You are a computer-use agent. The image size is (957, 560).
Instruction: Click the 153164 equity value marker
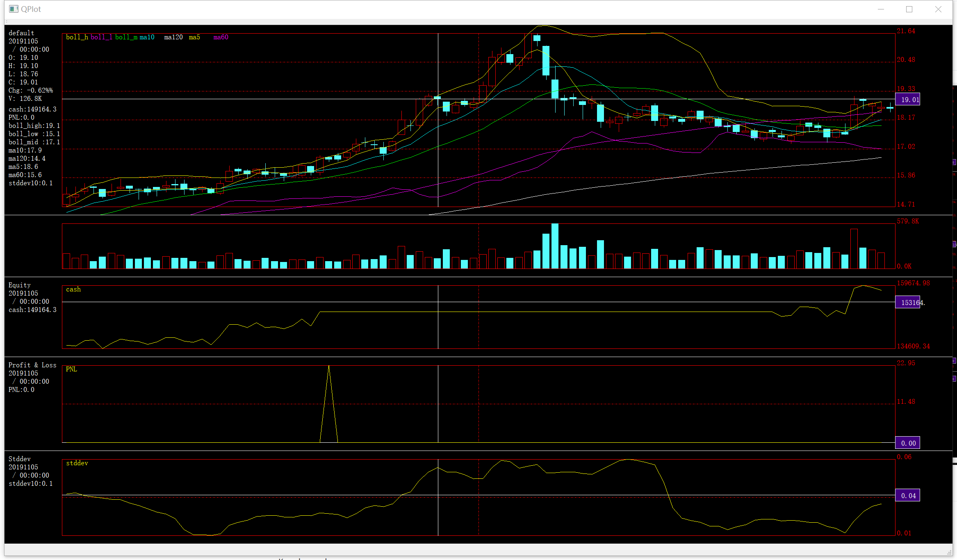(x=907, y=303)
